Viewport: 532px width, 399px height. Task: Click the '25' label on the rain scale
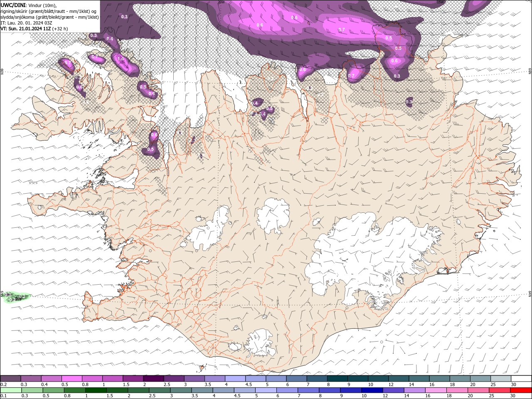coord(491,396)
